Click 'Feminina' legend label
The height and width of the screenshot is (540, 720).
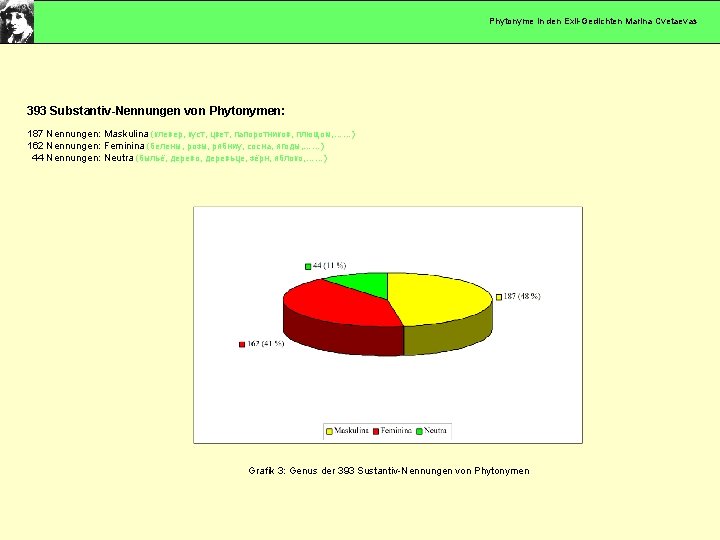point(396,431)
